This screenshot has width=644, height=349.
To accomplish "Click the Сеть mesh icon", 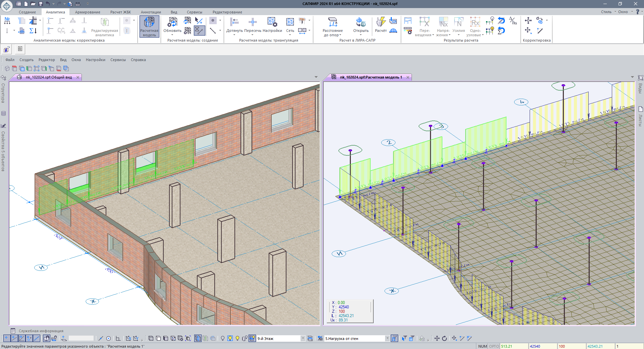I will [290, 22].
